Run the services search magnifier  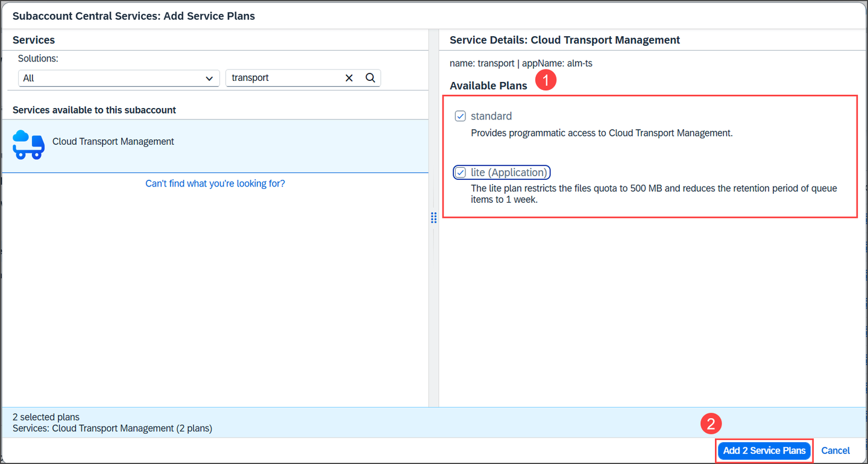click(371, 78)
